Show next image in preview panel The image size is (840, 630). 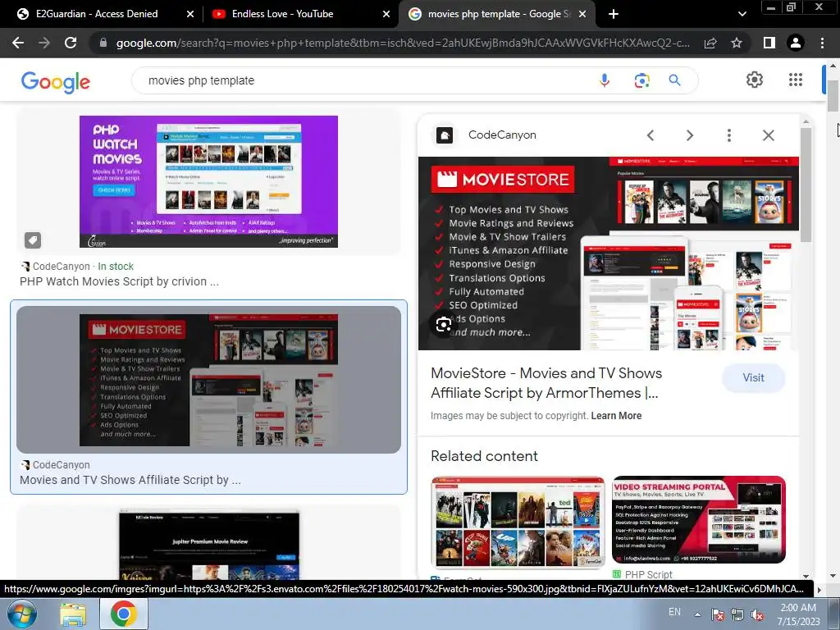[689, 135]
